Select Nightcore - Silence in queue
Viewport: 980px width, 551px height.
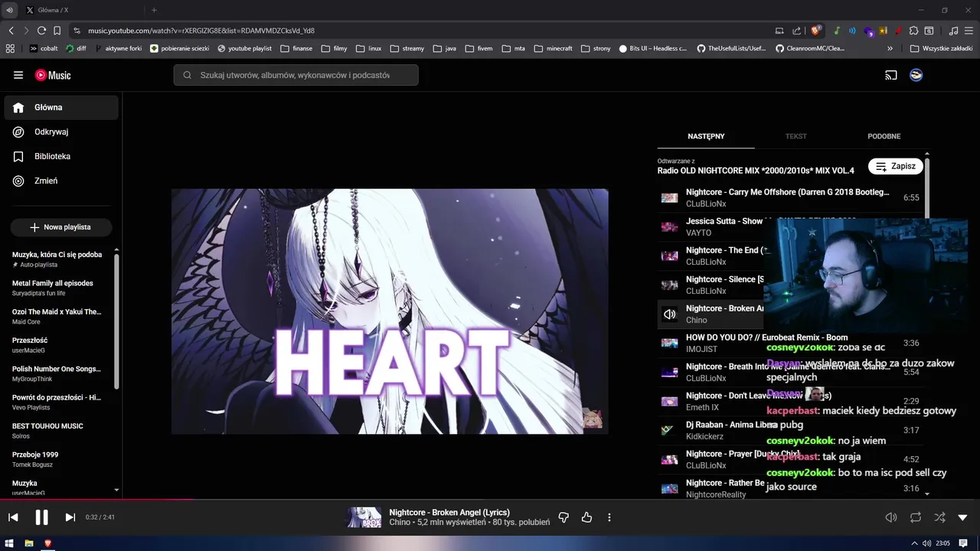(x=790, y=285)
